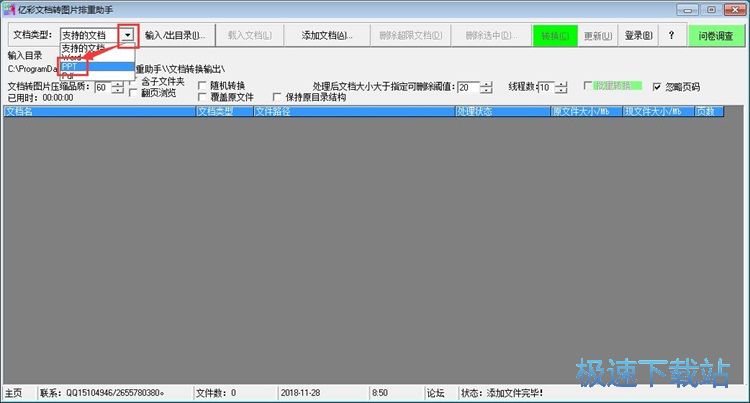Decrease 线程数 with the down arrow
The image size is (750, 403).
coord(561,91)
